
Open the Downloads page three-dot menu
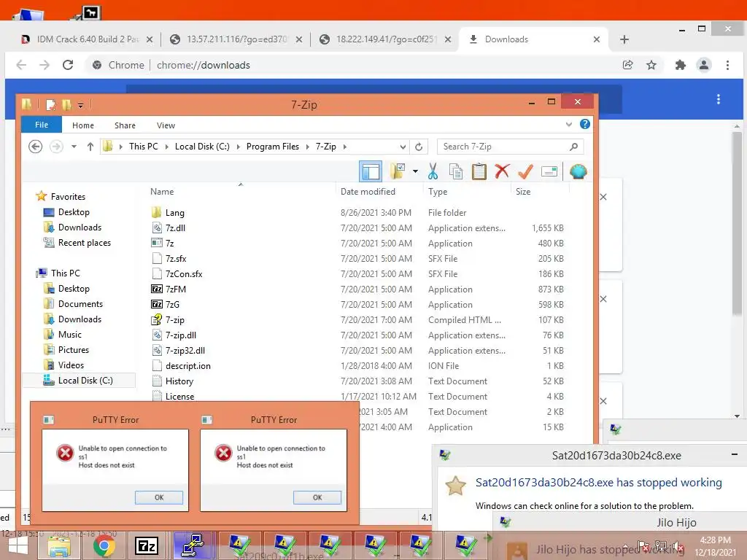point(719,99)
